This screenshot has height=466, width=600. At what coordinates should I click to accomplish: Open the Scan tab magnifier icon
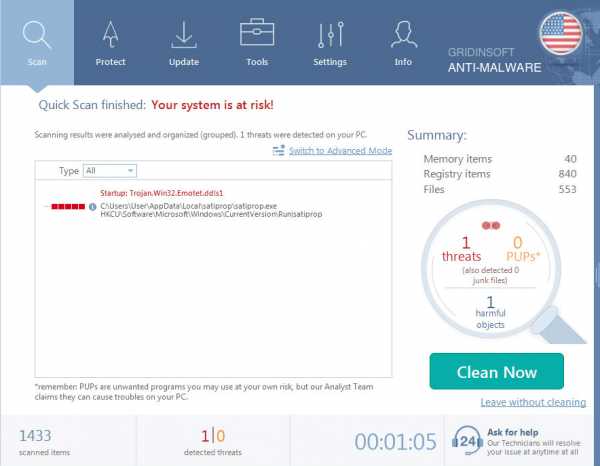pos(37,35)
